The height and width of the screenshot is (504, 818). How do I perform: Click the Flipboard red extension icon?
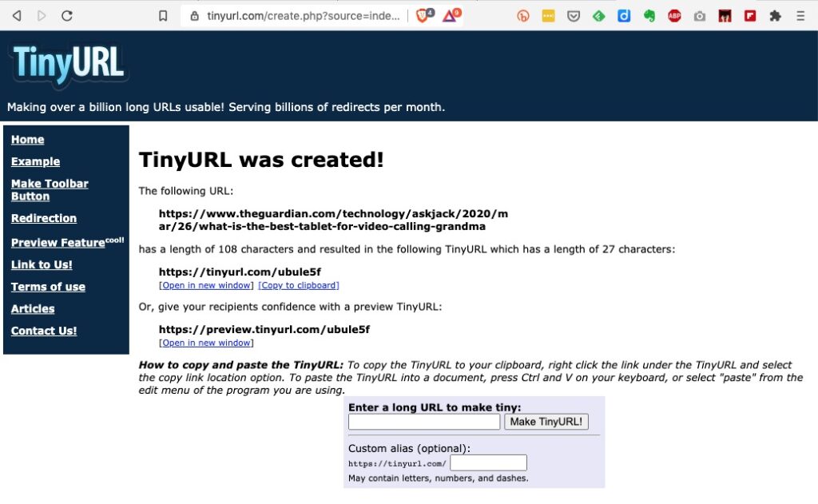pyautogui.click(x=750, y=16)
